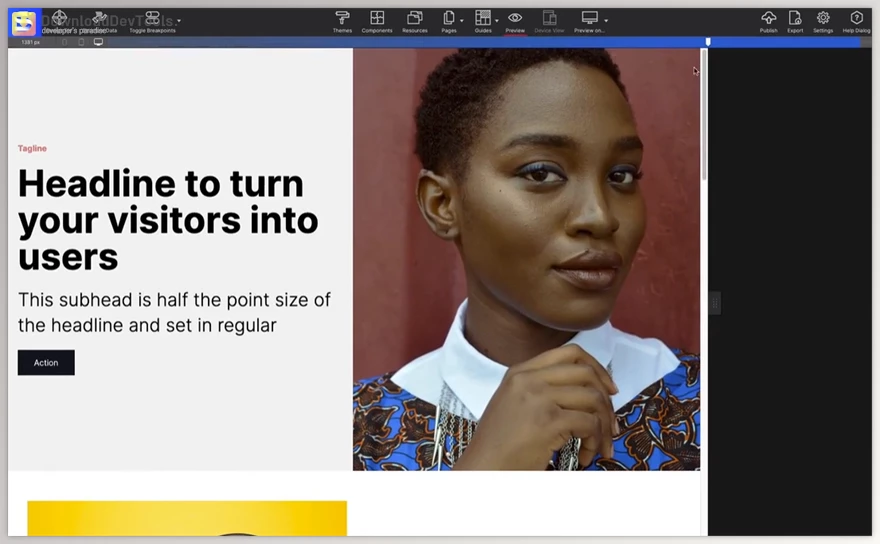Open the Components library
This screenshot has width=880, height=544.
click(377, 21)
